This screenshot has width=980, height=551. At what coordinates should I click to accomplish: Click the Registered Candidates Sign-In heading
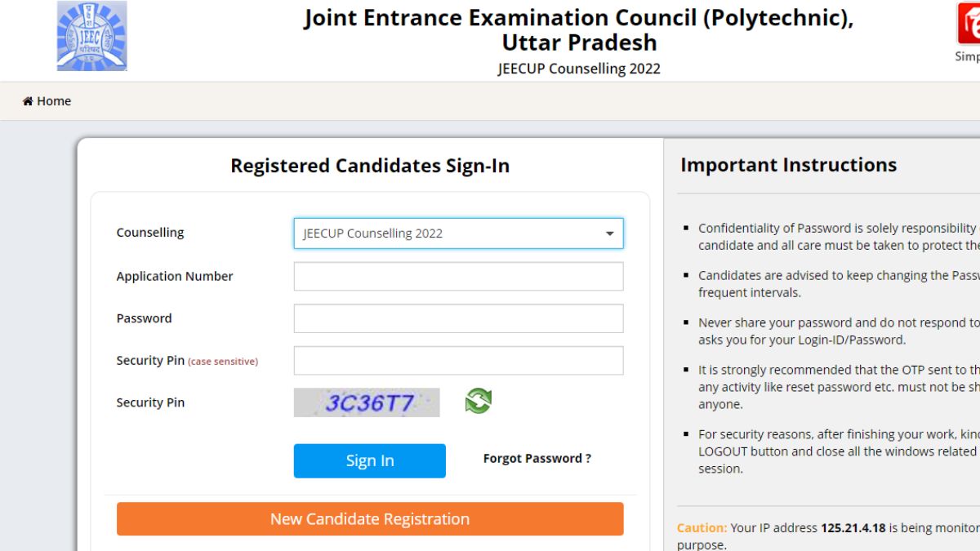click(369, 165)
